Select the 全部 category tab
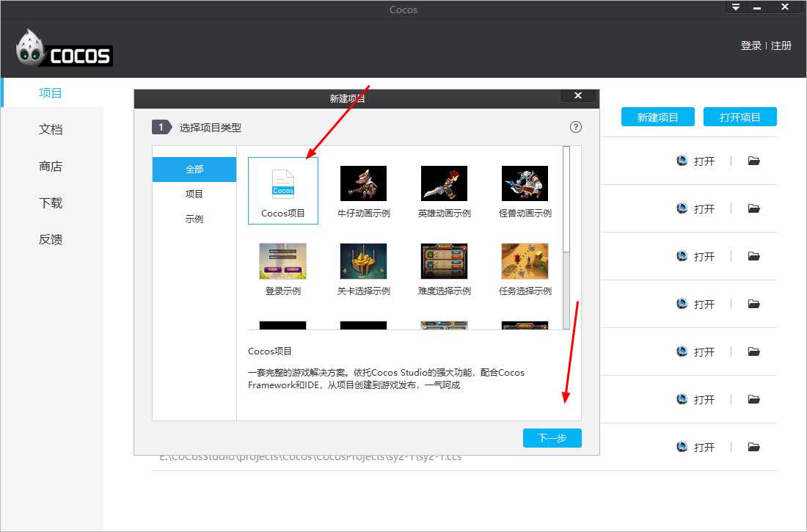The height and width of the screenshot is (532, 807). pos(194,170)
